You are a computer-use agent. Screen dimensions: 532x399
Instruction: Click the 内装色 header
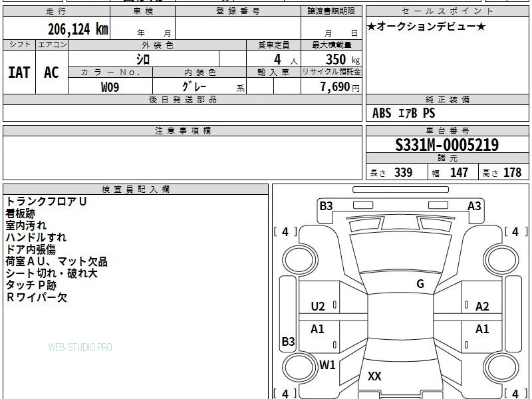pos(199,72)
